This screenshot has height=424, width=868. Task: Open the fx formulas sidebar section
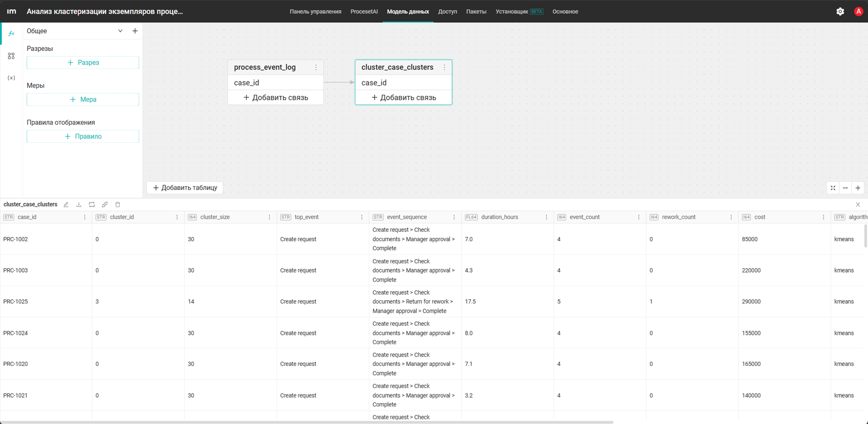pyautogui.click(x=12, y=34)
